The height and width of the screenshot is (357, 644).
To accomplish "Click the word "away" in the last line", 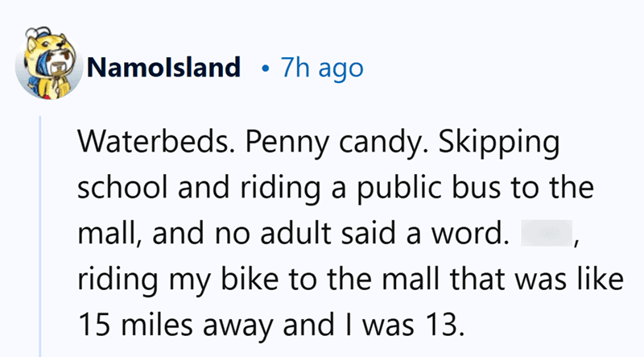I will 238,327.
